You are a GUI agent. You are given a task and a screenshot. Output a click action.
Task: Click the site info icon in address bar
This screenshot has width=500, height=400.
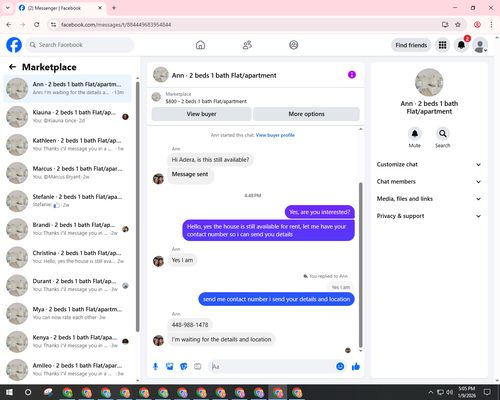tap(53, 25)
